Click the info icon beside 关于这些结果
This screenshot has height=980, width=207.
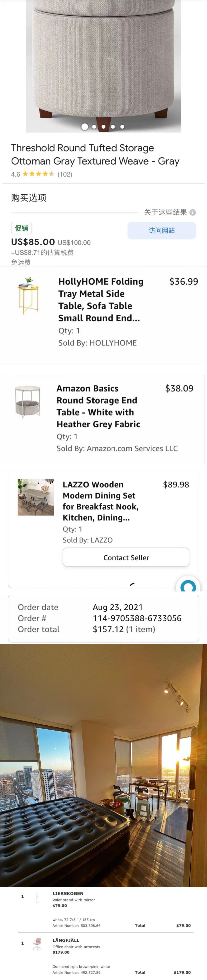(193, 212)
